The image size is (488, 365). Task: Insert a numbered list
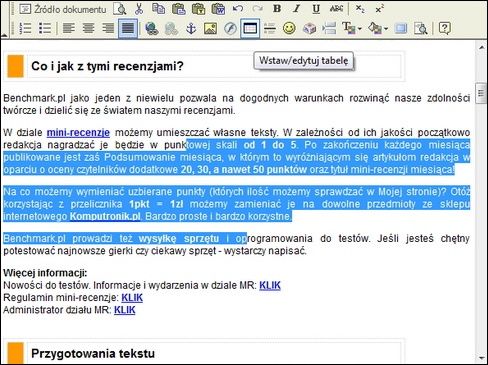[x=25, y=28]
